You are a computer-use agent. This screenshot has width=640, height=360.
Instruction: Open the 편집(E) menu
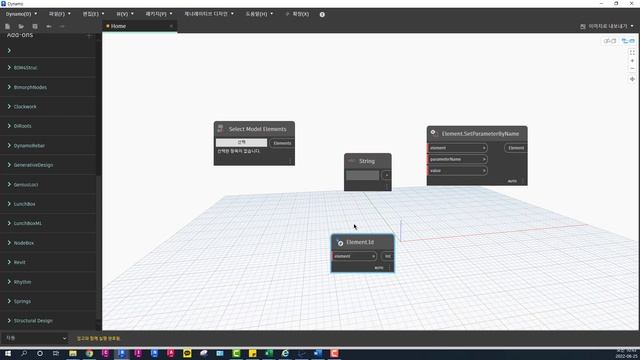pos(93,14)
